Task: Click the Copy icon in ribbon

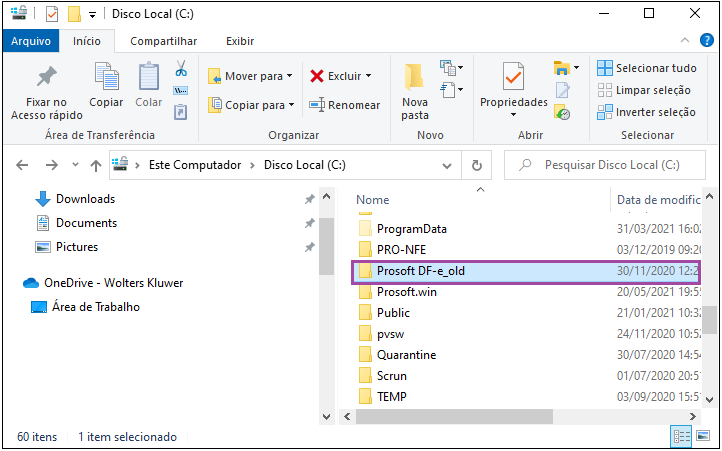Action: pos(106,76)
